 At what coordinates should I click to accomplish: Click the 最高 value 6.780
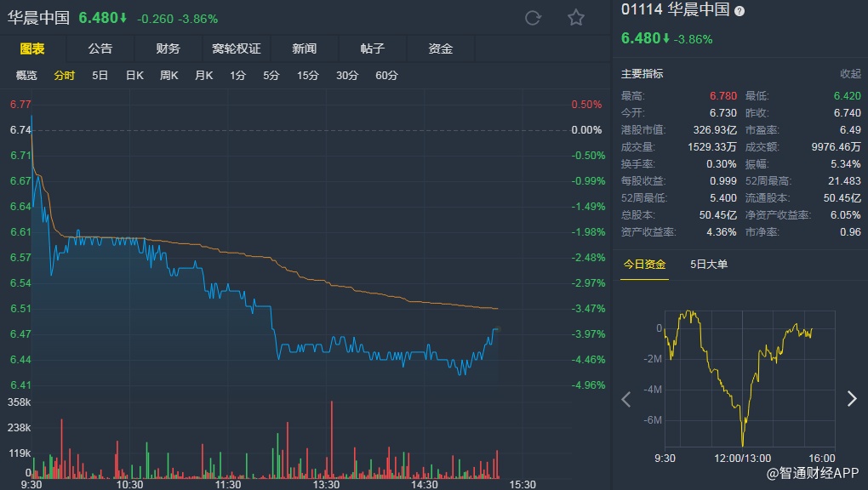point(723,96)
